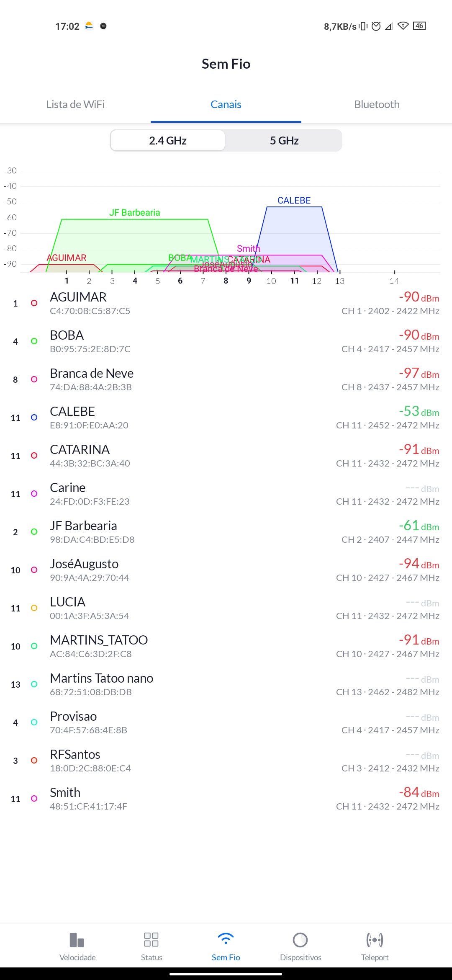Image resolution: width=452 pixels, height=980 pixels.
Task: Tap the Teleport icon
Action: coord(375,940)
